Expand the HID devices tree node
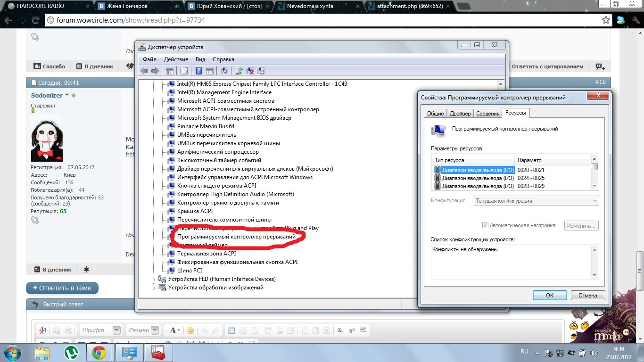644x362 pixels. tap(154, 280)
